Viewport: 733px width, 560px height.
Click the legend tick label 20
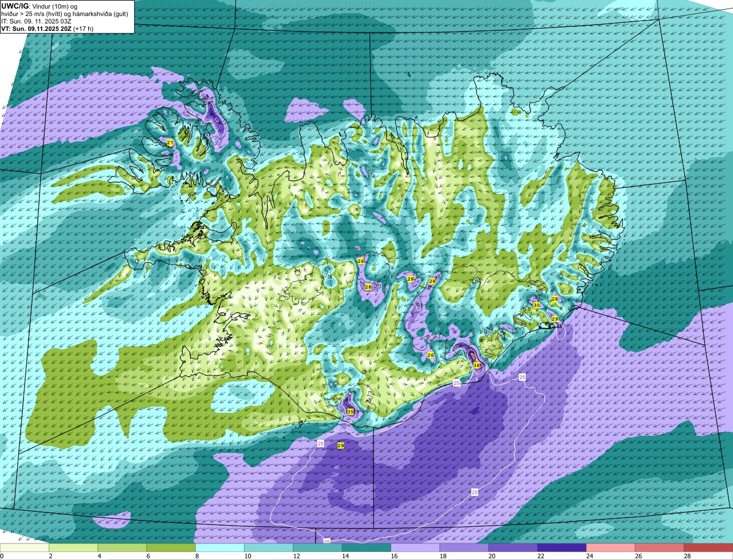[x=491, y=556]
